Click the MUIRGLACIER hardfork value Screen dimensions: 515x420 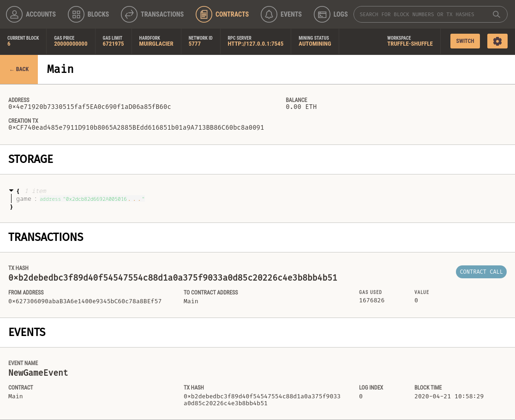coord(156,44)
